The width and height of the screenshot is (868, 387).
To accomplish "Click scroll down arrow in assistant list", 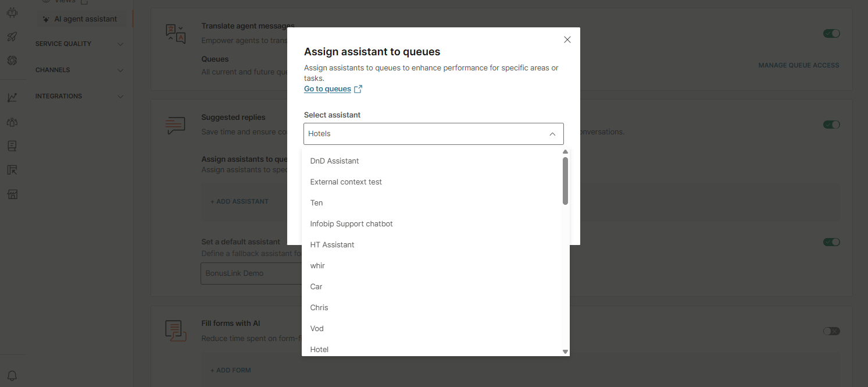I will tap(565, 352).
